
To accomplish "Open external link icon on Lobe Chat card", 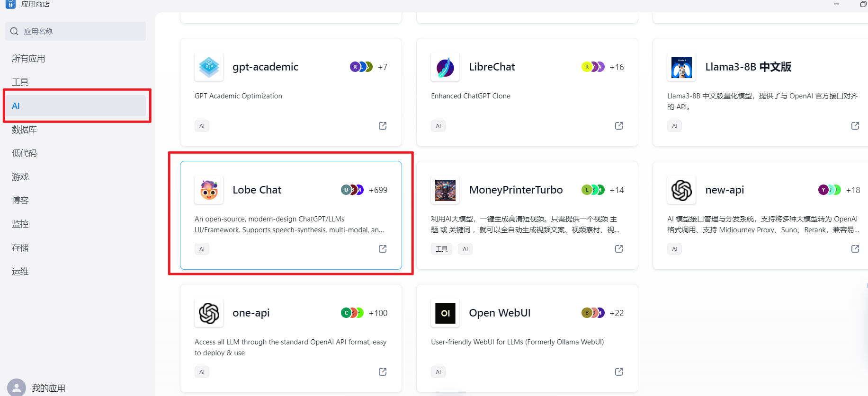I will click(383, 249).
